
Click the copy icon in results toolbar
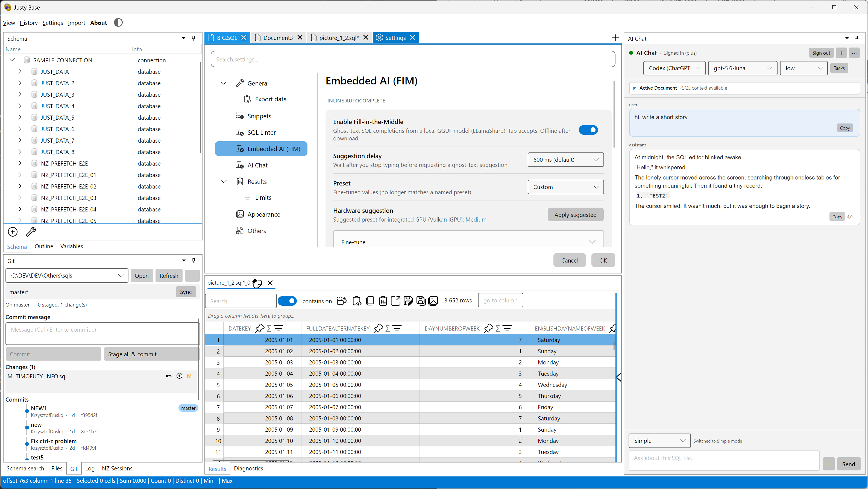[370, 301]
